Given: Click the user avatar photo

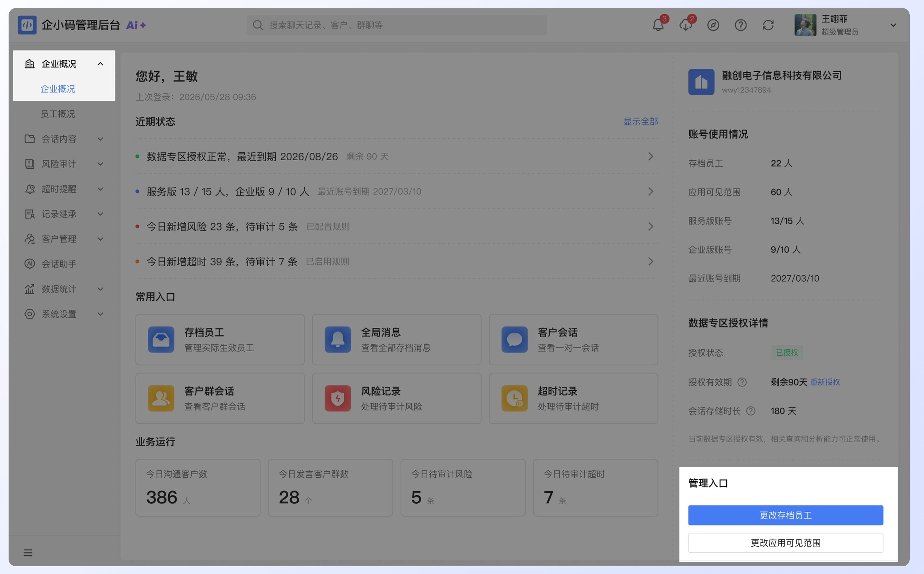Looking at the screenshot, I should pos(805,25).
